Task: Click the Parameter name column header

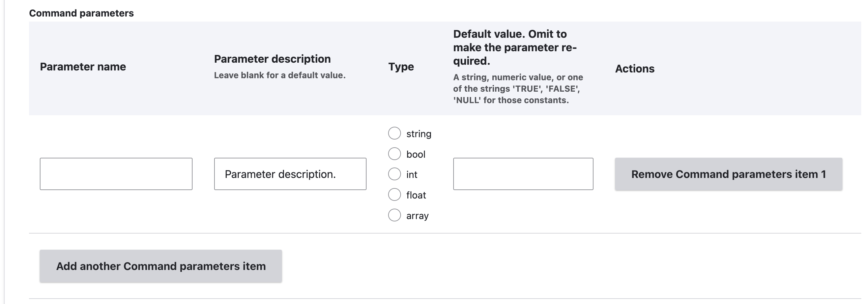Action: (x=83, y=67)
